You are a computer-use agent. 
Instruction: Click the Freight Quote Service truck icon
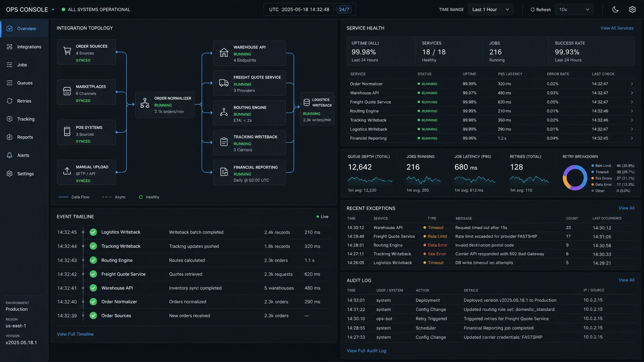[224, 83]
